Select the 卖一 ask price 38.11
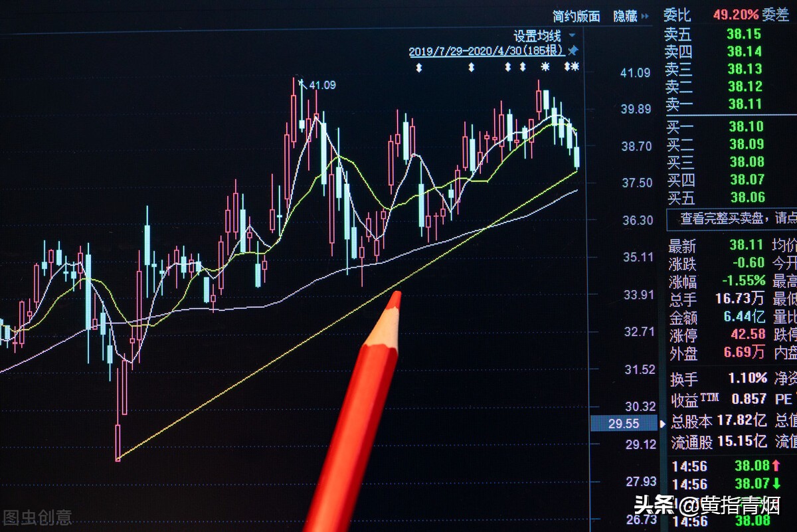The width and height of the screenshot is (797, 532). pos(711,104)
